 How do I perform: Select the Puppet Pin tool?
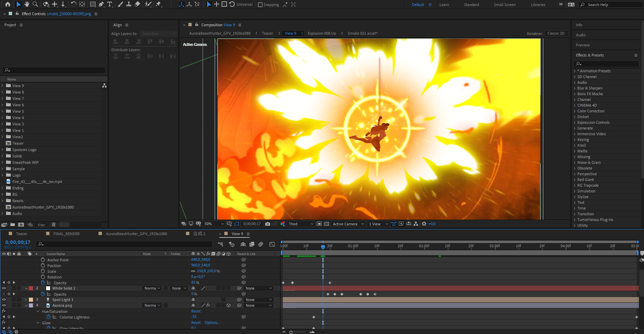(x=159, y=4)
